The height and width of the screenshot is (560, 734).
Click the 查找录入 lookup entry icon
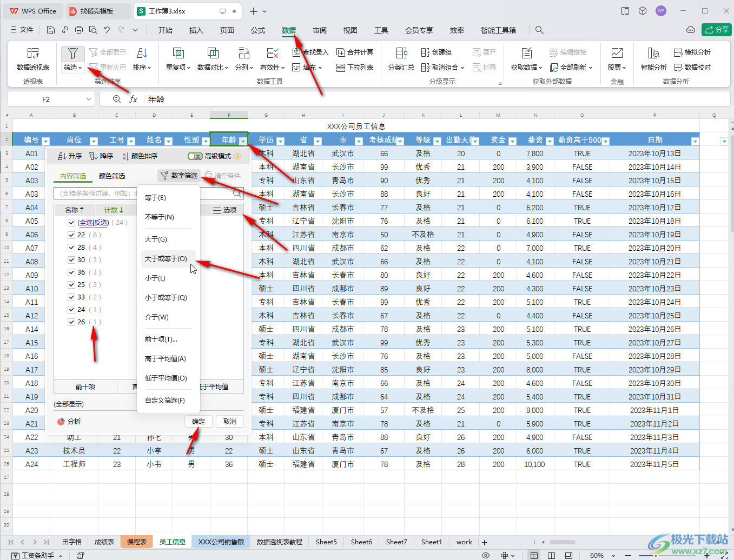point(296,52)
